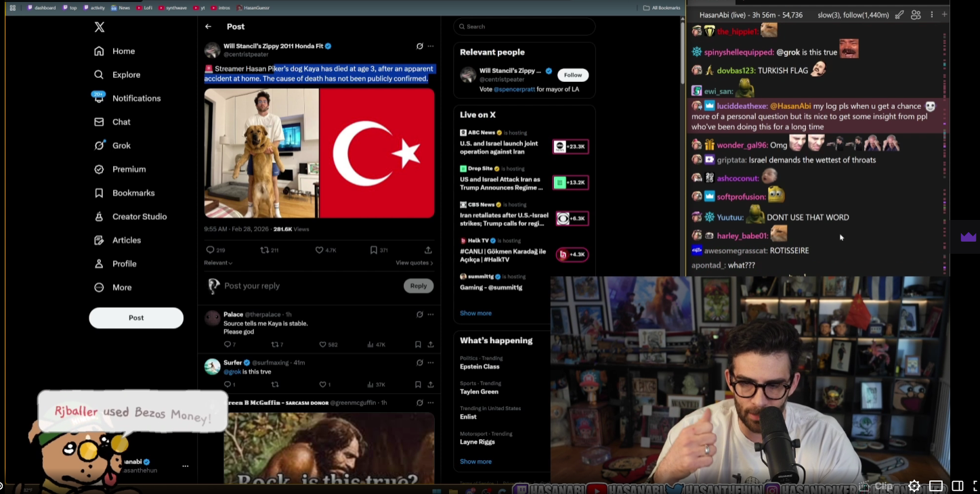Open the More options in the sidebar
Screen dimensions: 980x494
click(113, 288)
